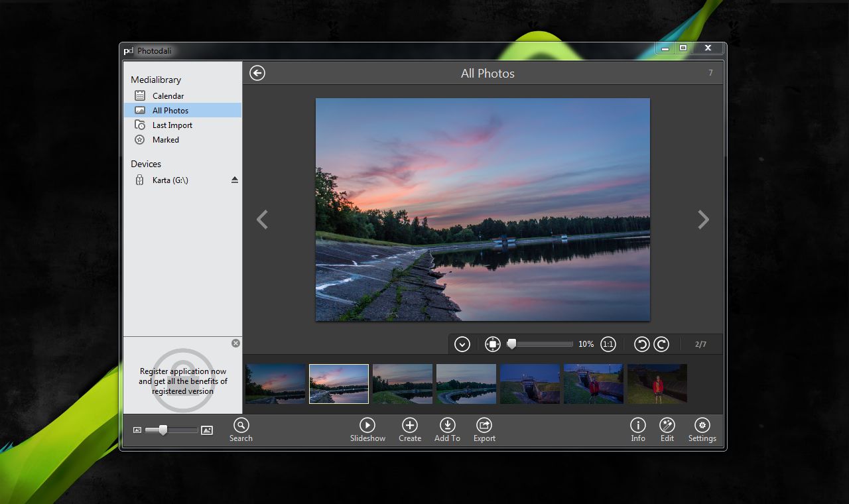Click the Last Import clock icon
Viewport: 849px width, 504px height.
139,125
